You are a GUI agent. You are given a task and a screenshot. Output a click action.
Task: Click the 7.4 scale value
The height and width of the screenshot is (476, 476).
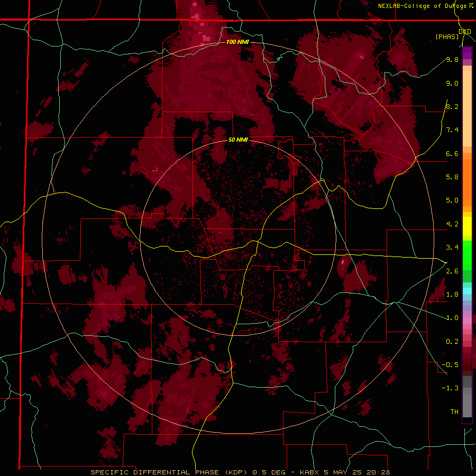[x=452, y=130]
